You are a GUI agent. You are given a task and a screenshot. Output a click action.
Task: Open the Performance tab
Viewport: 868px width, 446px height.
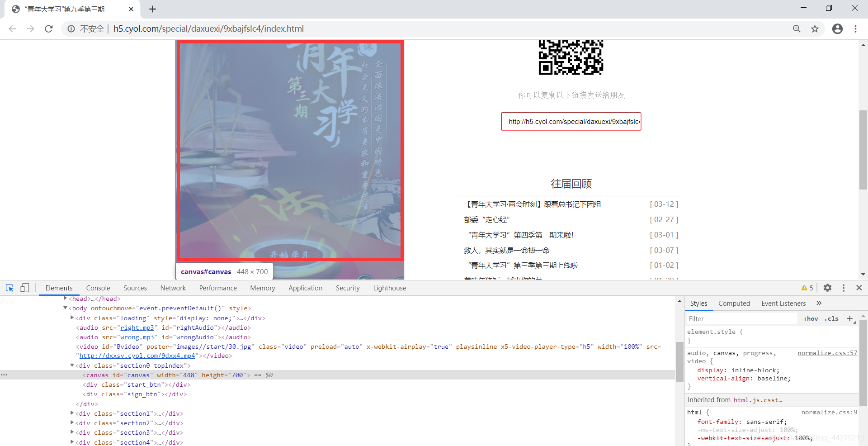click(x=218, y=288)
